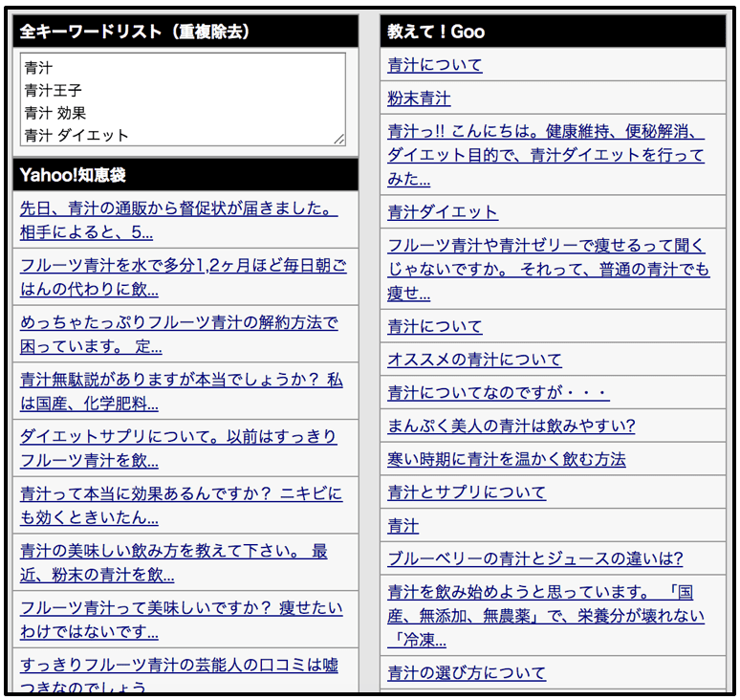Open link 寒い時期に青汁を温かく飲む方法

pyautogui.click(x=507, y=459)
